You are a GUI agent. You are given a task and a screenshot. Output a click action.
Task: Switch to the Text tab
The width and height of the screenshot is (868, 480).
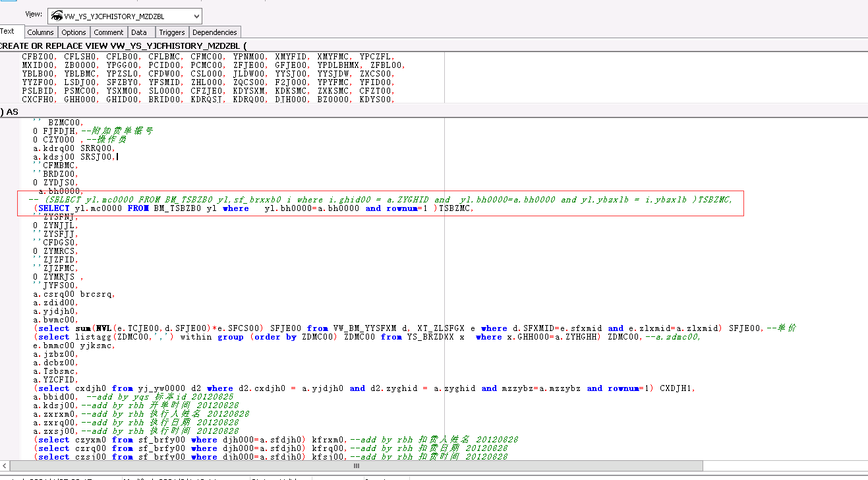[x=8, y=32]
